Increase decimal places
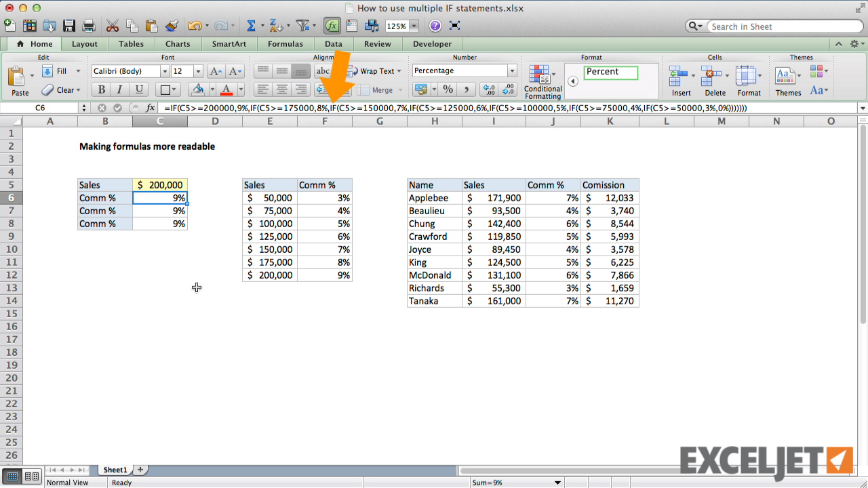This screenshot has width=868, height=488. tap(488, 89)
